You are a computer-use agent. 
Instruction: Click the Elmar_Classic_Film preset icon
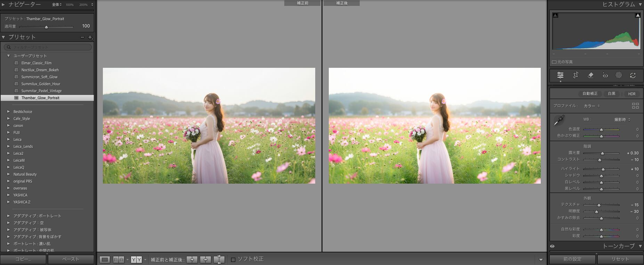pyautogui.click(x=16, y=63)
